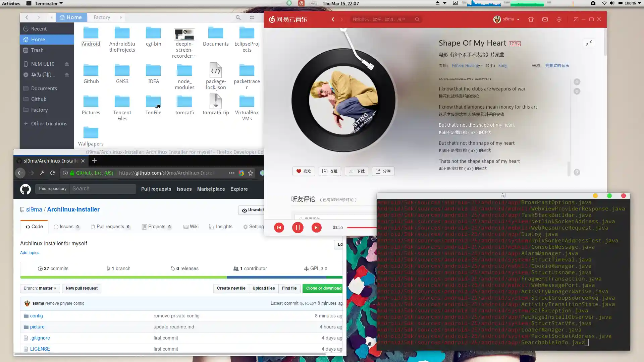Click the Create new file button

point(231,288)
